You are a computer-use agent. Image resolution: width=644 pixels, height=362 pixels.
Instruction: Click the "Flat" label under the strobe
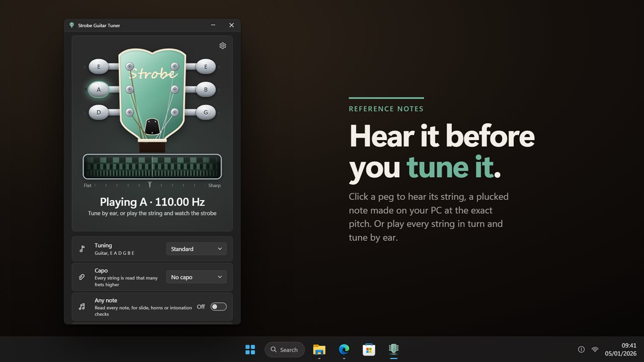[x=88, y=186]
